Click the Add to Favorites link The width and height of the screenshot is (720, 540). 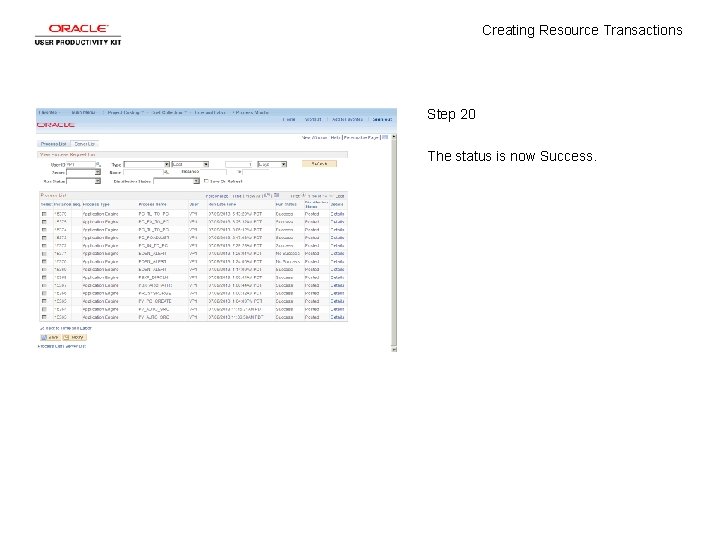point(347,119)
